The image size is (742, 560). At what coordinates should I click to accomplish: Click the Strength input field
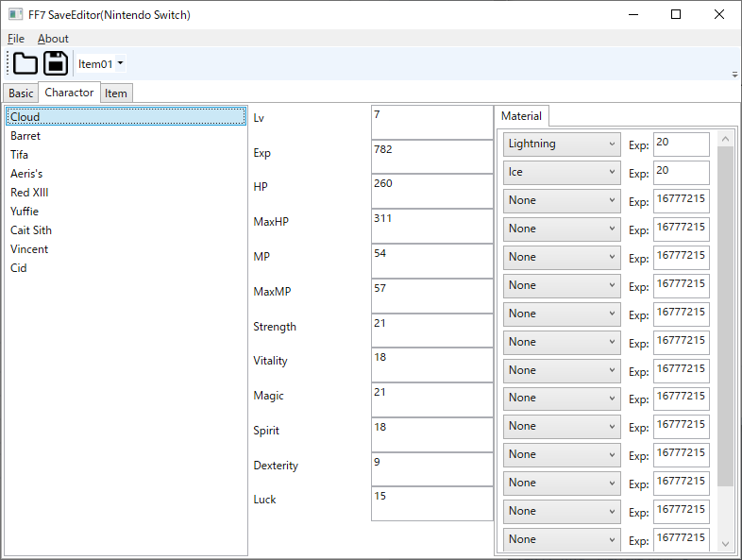(x=432, y=331)
